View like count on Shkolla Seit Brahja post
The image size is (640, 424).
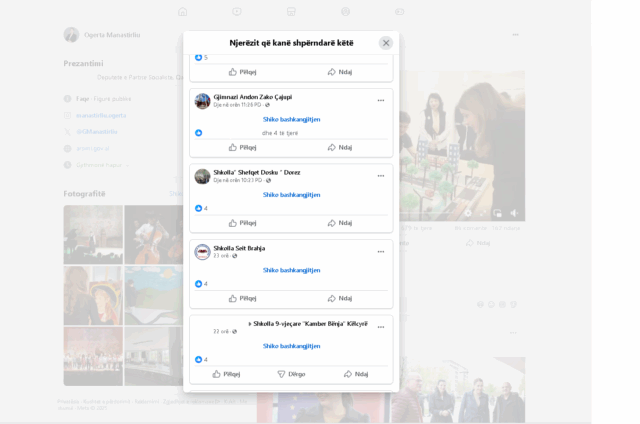pyautogui.click(x=201, y=284)
